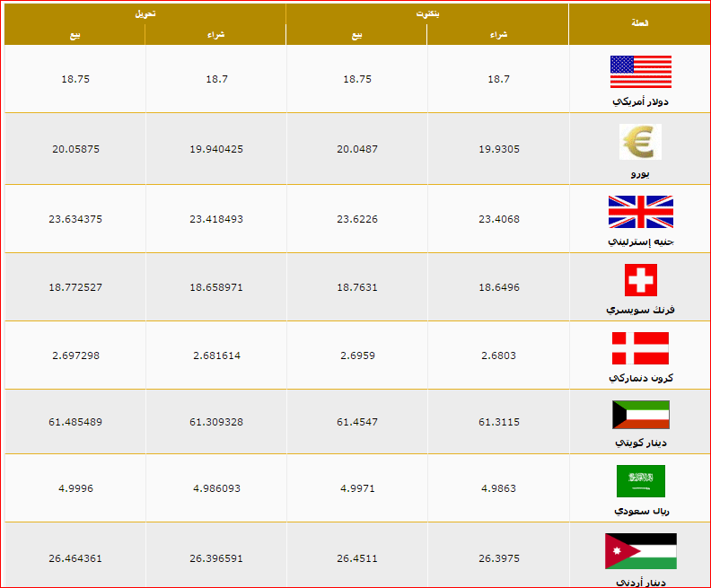The image size is (711, 588).
Task: Click the British pound sterling flag
Action: (x=641, y=212)
